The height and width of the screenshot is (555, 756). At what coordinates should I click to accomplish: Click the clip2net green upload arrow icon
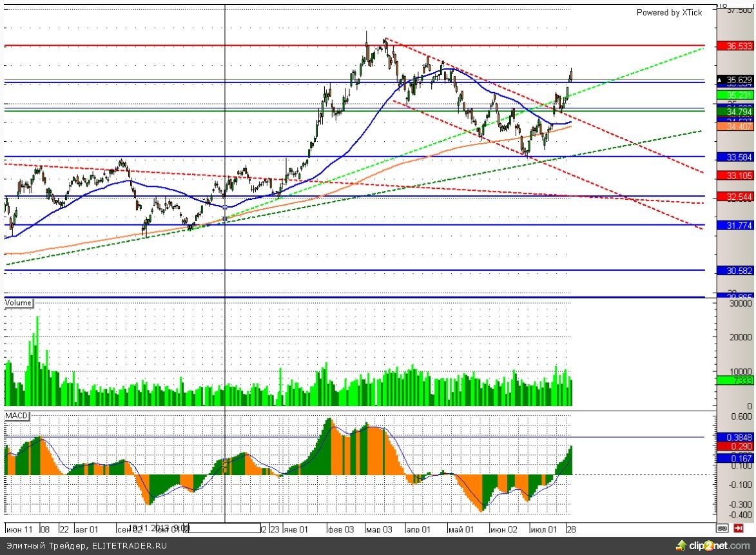[x=681, y=545]
